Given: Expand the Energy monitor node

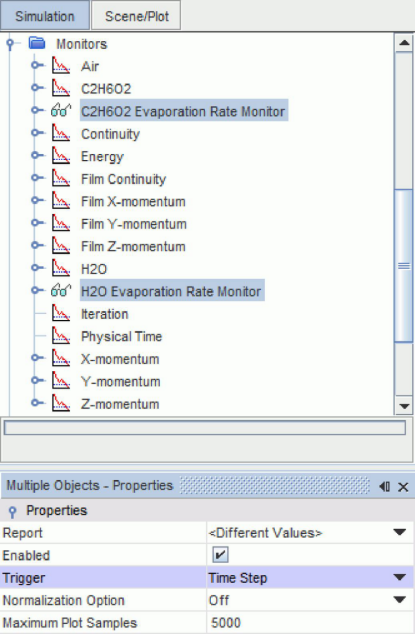Looking at the screenshot, I should (36, 155).
